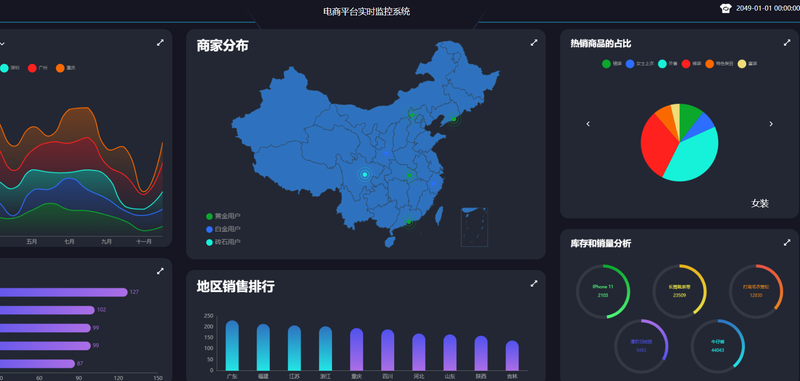
Task: Toggle the 黄金用户 map legend
Action: tap(223, 216)
